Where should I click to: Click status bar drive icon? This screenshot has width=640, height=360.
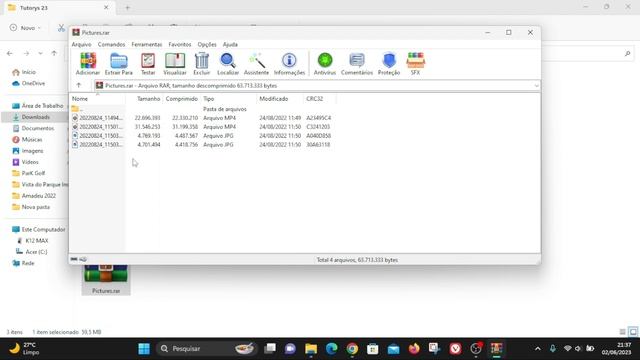[74, 259]
